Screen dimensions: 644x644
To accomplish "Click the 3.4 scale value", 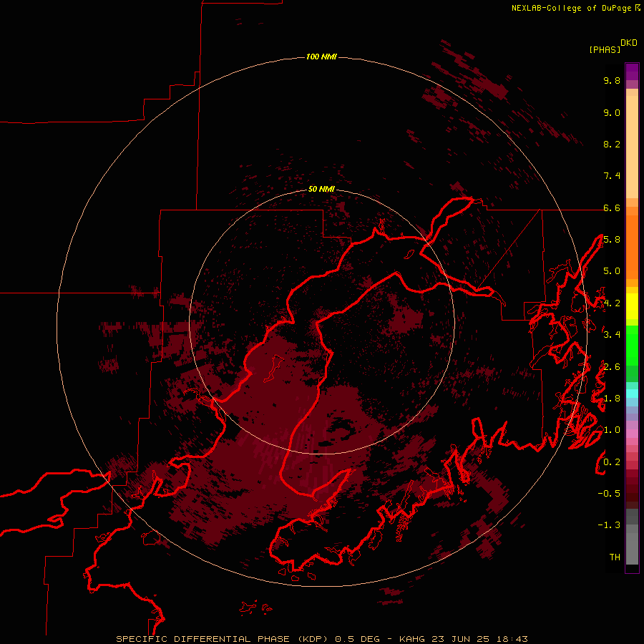I will point(612,335).
